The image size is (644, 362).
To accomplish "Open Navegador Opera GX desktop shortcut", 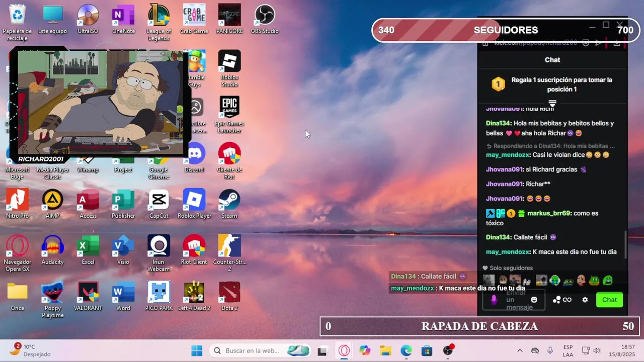I will [18, 253].
